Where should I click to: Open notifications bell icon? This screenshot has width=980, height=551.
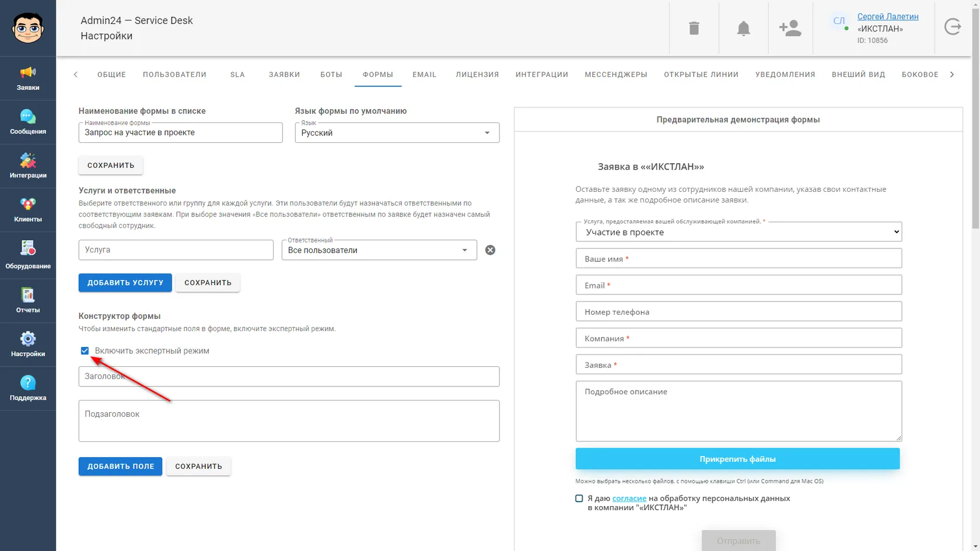[x=743, y=28]
